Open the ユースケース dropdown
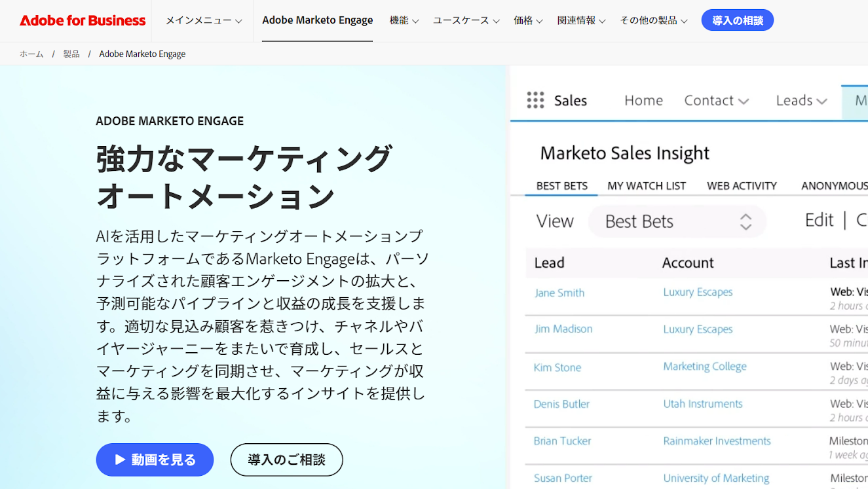The width and height of the screenshot is (868, 489). (x=465, y=20)
